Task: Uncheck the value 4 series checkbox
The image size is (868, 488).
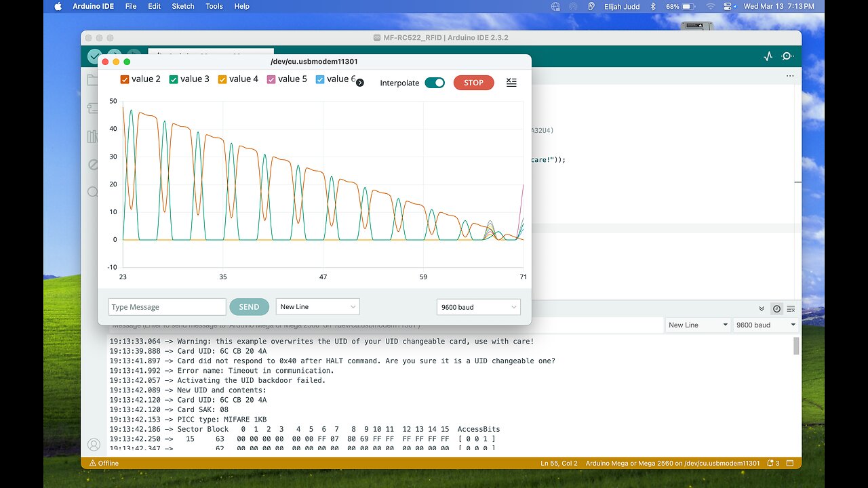Action: tap(222, 79)
